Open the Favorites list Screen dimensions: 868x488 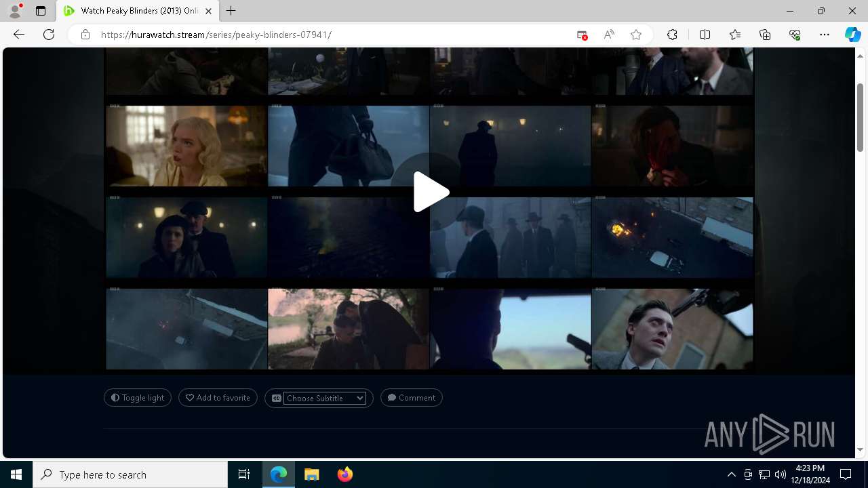point(735,35)
